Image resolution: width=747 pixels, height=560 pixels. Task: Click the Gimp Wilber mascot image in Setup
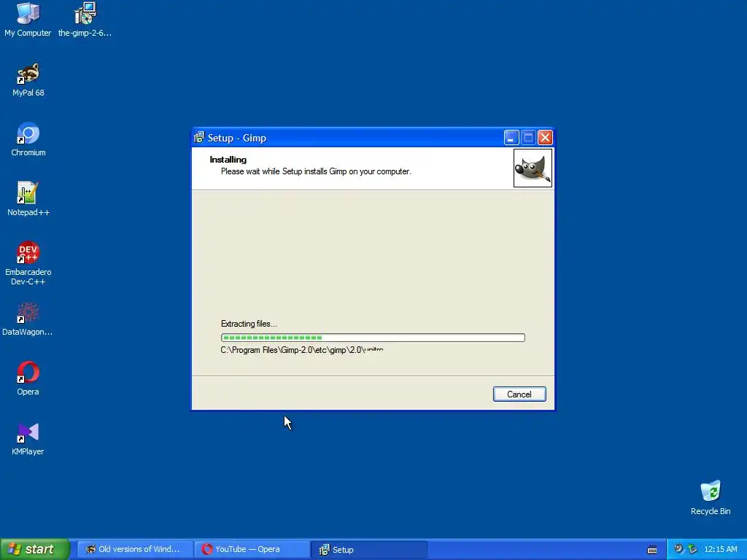[x=533, y=168]
